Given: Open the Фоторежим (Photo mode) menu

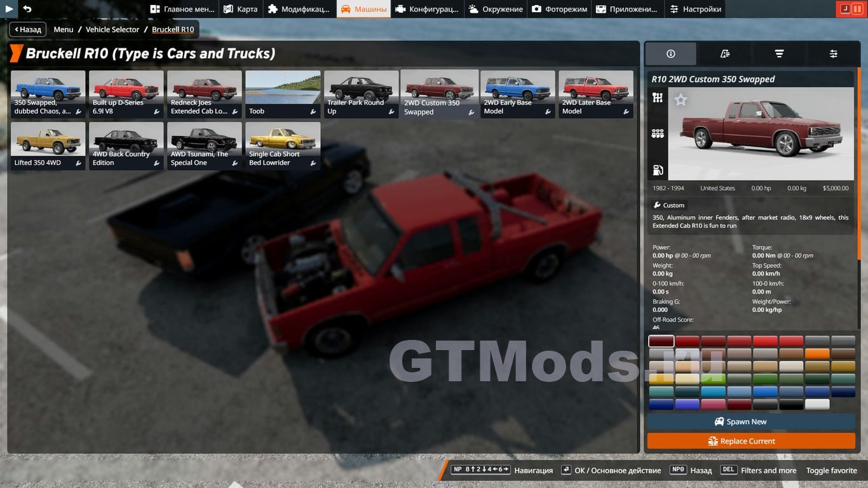Looking at the screenshot, I should click(559, 9).
